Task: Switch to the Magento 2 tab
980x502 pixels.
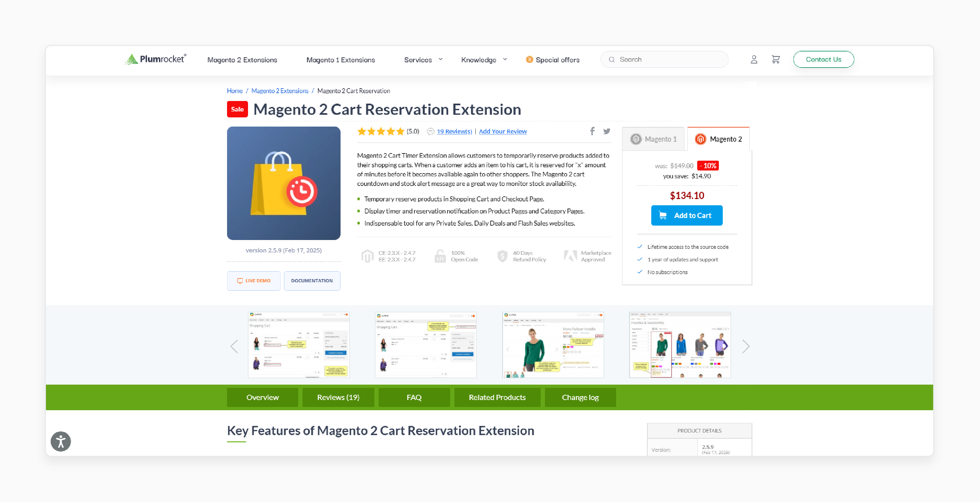Action: 718,139
